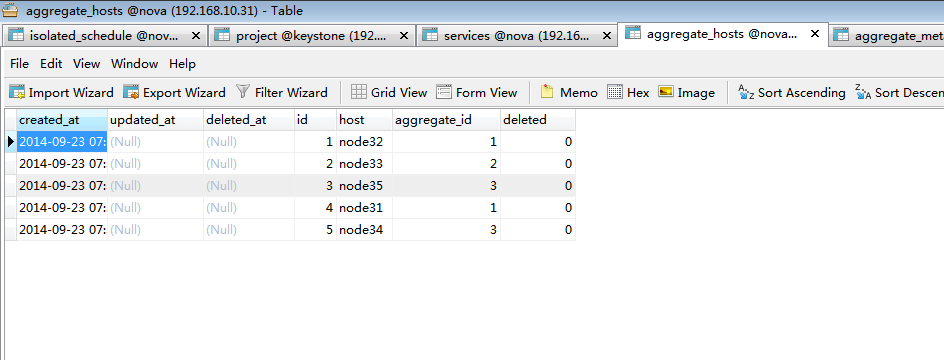Select the node34 host cell
The height and width of the screenshot is (360, 944).
click(364, 229)
